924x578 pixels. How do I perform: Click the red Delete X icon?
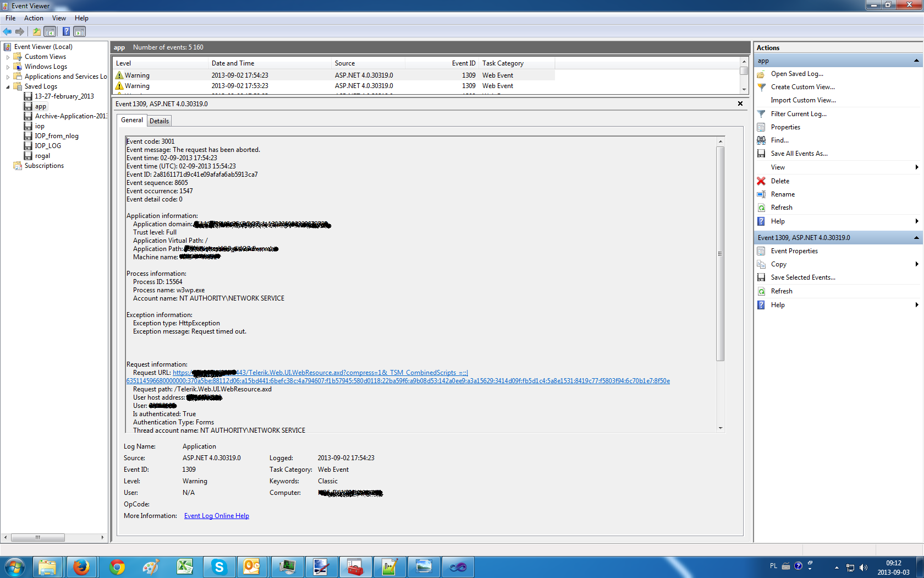[x=761, y=181]
